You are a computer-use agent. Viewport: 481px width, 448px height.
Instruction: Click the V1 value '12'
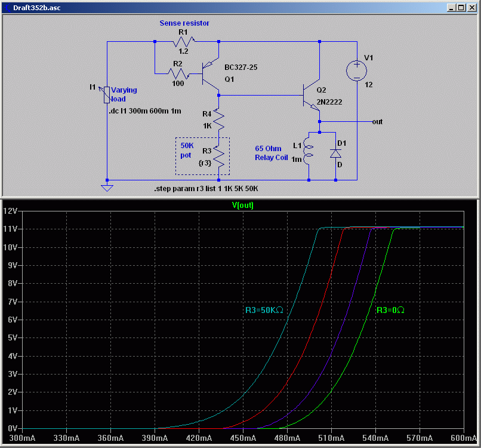click(368, 85)
